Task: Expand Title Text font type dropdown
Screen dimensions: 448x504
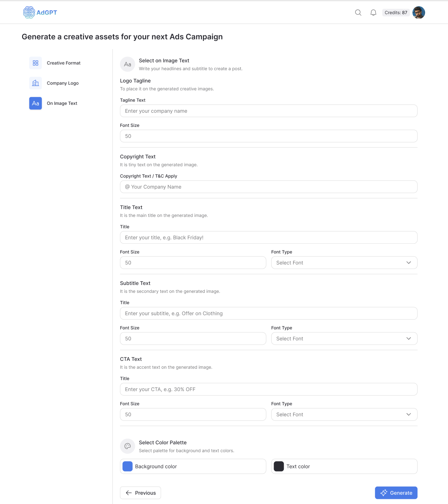Action: (344, 263)
